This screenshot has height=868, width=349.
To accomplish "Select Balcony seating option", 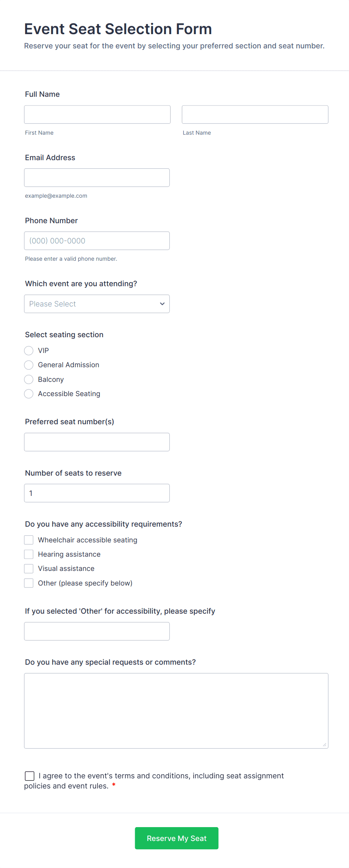I will tap(29, 380).
